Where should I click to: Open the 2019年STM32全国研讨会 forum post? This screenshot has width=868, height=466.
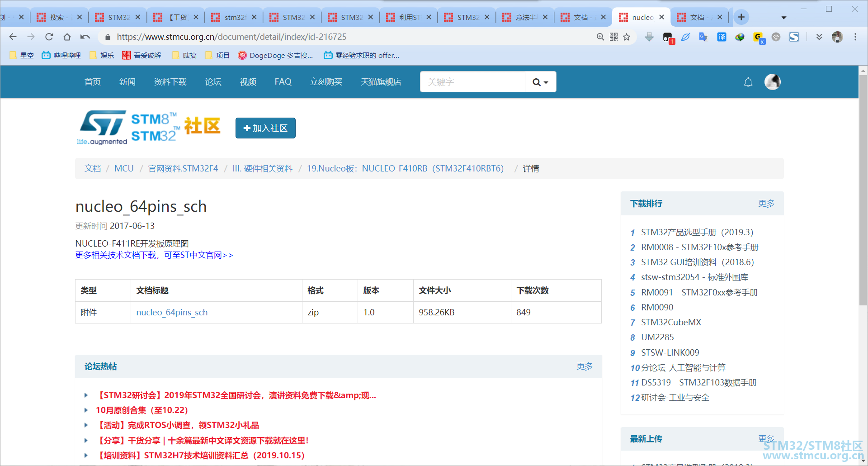(x=236, y=395)
